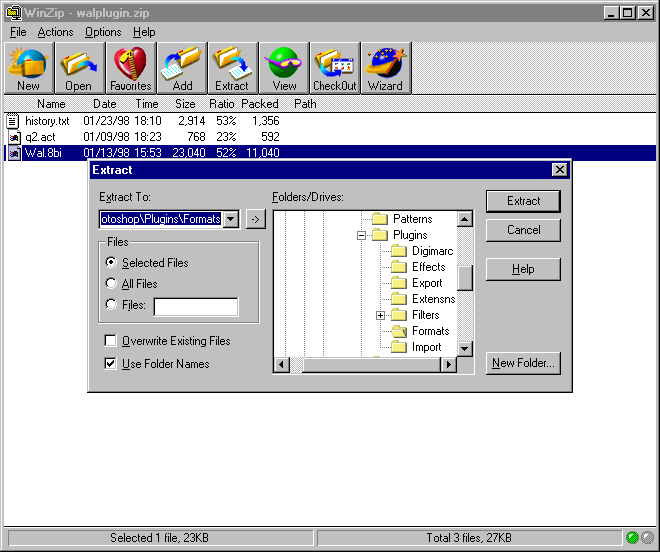This screenshot has width=660, height=552.
Task: Click the folder tree scroll right arrow
Action: [449, 365]
